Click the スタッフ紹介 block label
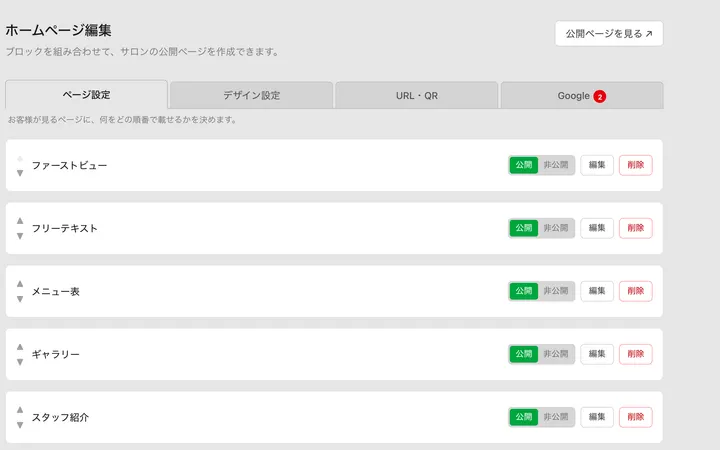Screen dimensions: 720x450 pyautogui.click(x=60, y=417)
